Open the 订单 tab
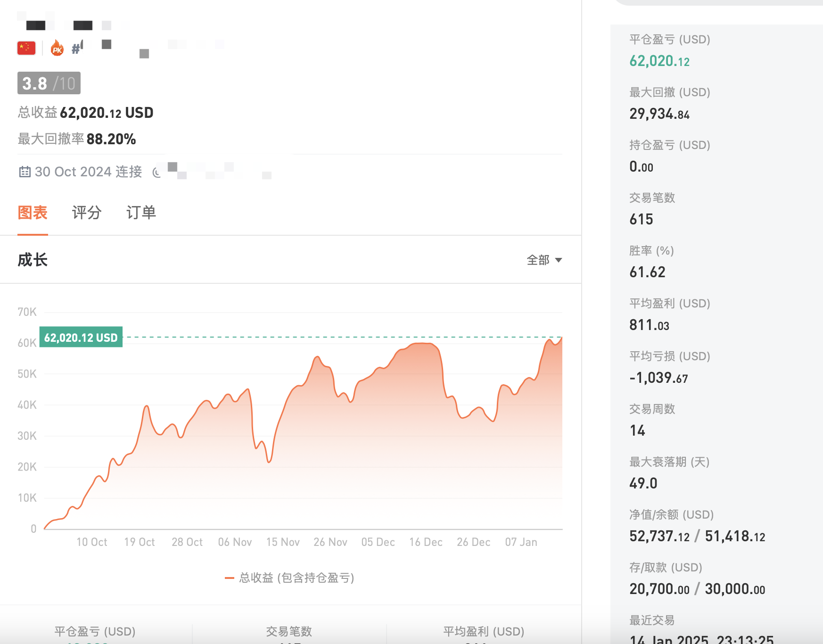Screen dimensions: 823x644 coord(141,213)
